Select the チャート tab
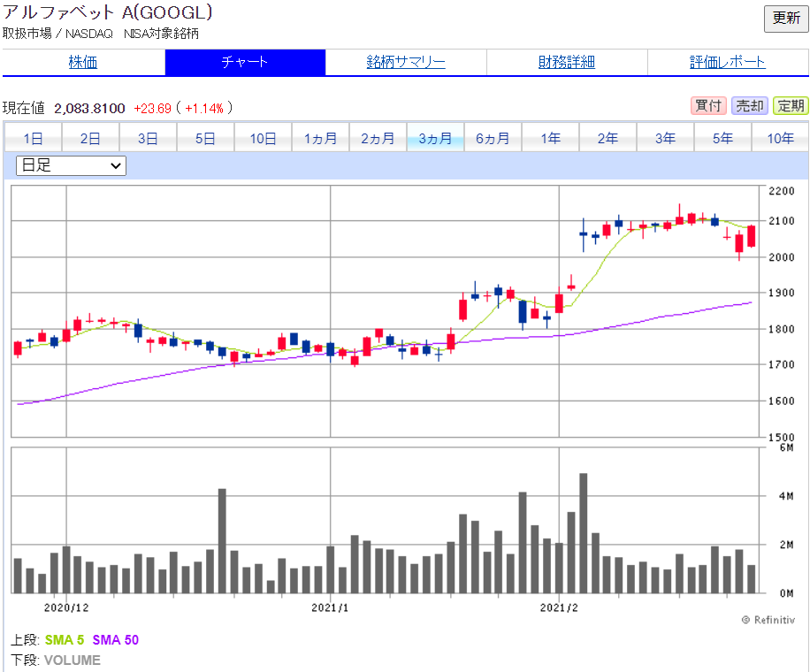Image resolution: width=810 pixels, height=672 pixels. (245, 62)
